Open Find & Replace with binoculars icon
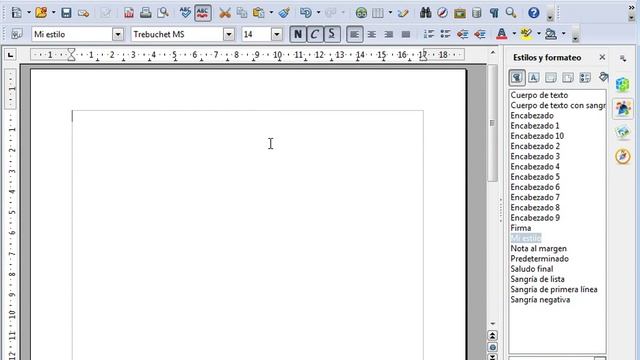Screen dimensions: 640x360 (425, 13)
